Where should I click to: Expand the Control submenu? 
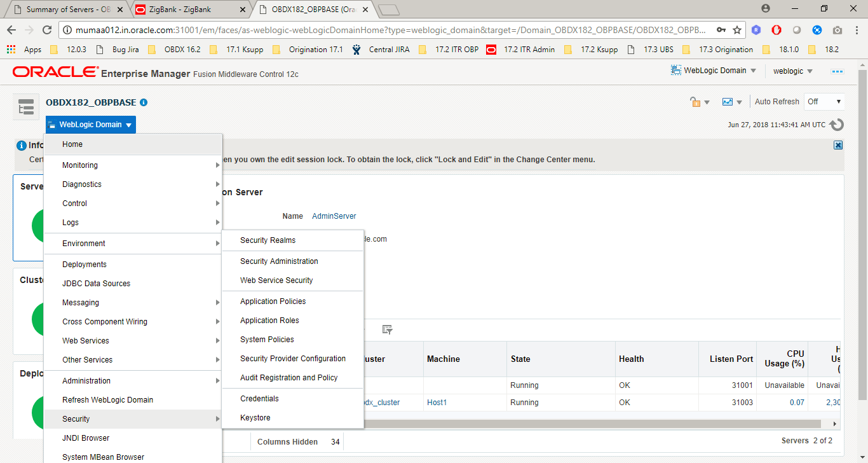[133, 204]
